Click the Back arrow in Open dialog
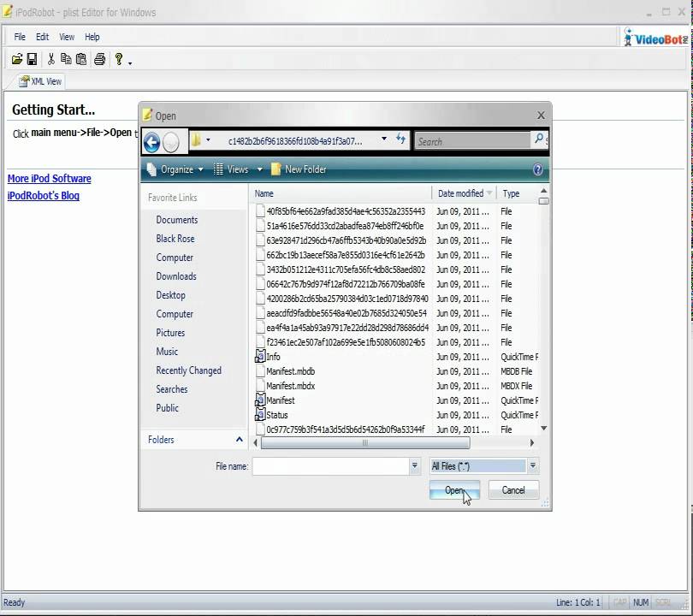Screen dimensions: 693x616 coord(151,142)
